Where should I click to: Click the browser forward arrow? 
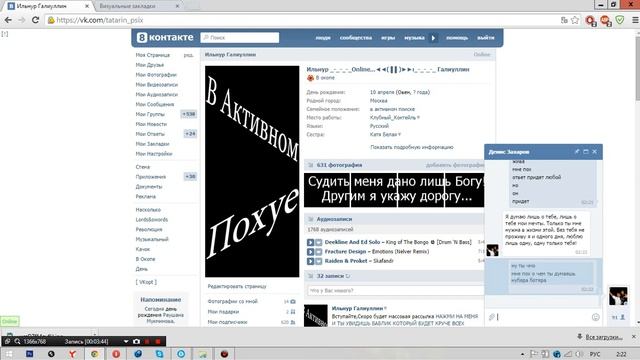pos(21,20)
